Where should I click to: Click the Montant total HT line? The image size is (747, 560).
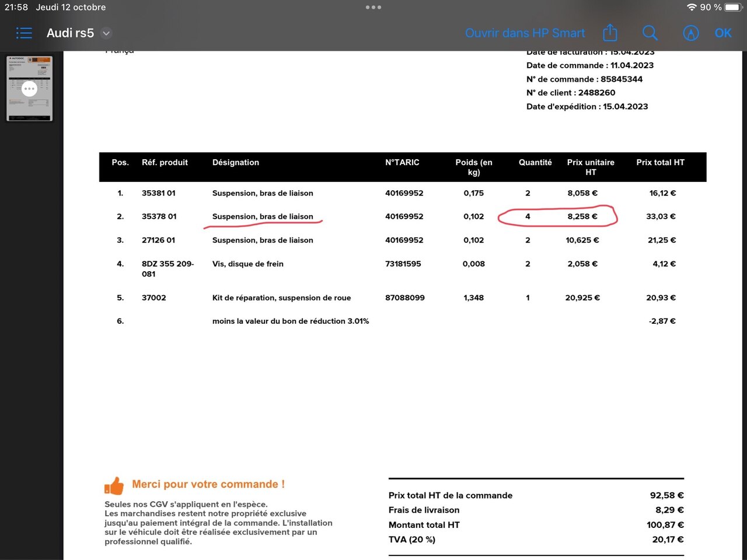coord(424,525)
